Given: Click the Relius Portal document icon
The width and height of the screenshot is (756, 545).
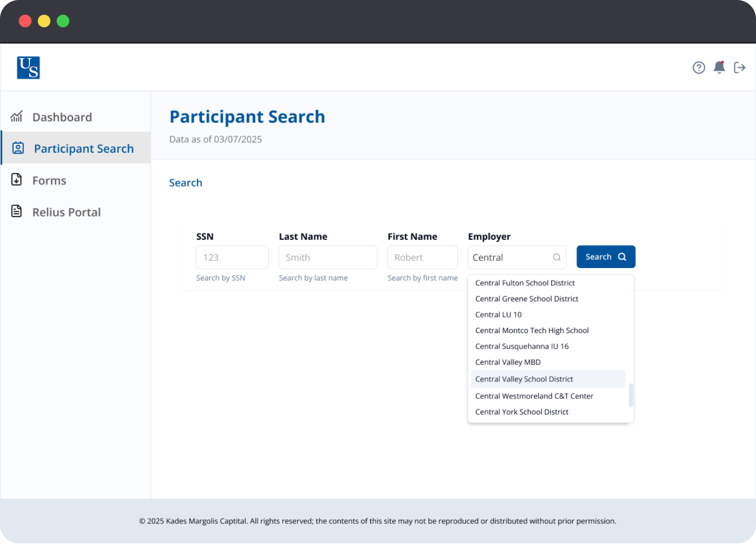Looking at the screenshot, I should (16, 211).
